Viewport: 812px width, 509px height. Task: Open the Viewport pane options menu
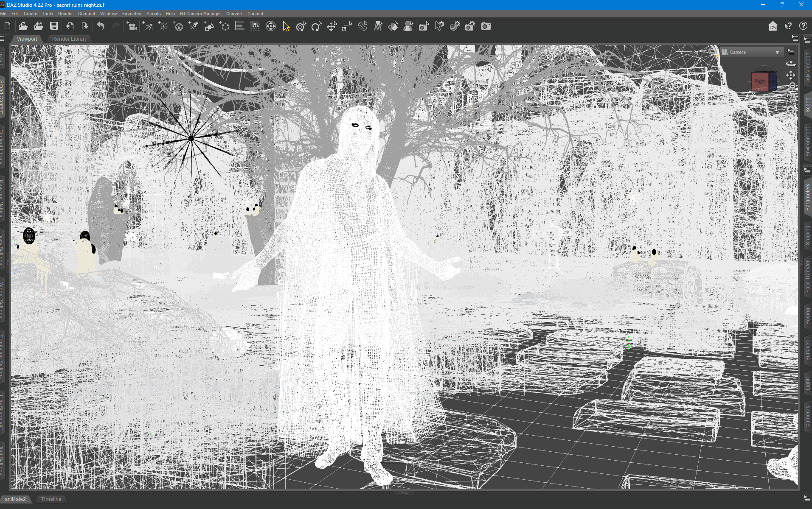[x=795, y=39]
